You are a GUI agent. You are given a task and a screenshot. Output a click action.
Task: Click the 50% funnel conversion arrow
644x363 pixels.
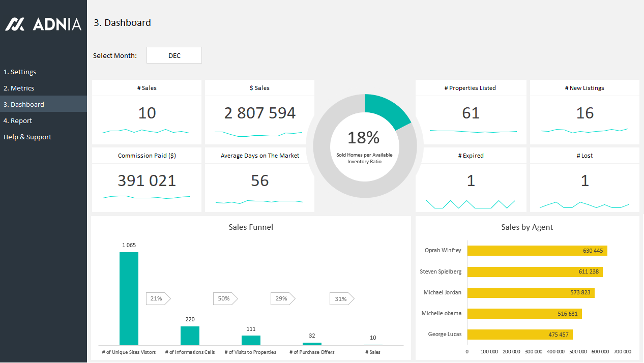click(225, 298)
